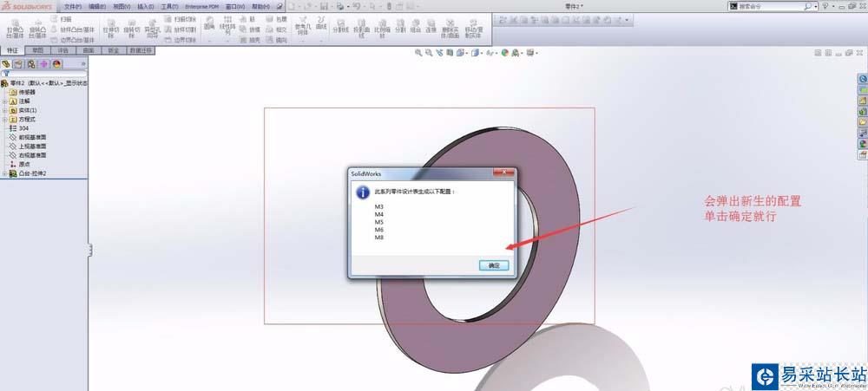Close the SolidWorks configuration dialog

tap(504, 173)
